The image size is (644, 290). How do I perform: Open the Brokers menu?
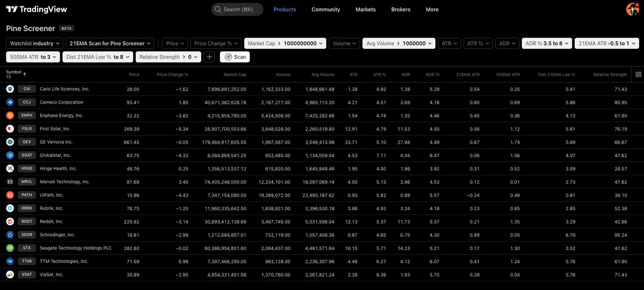(401, 9)
